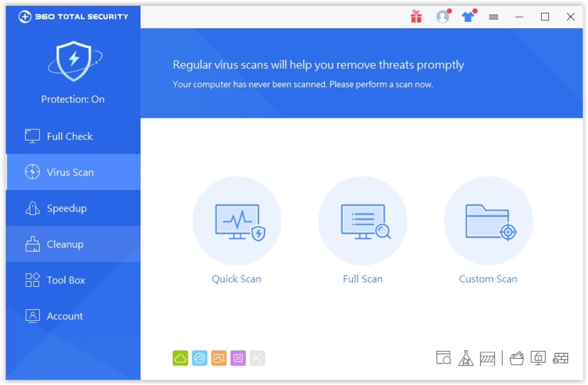Screen dimensions: 588x385
Task: Click the orange engine icon
Action: (x=219, y=358)
